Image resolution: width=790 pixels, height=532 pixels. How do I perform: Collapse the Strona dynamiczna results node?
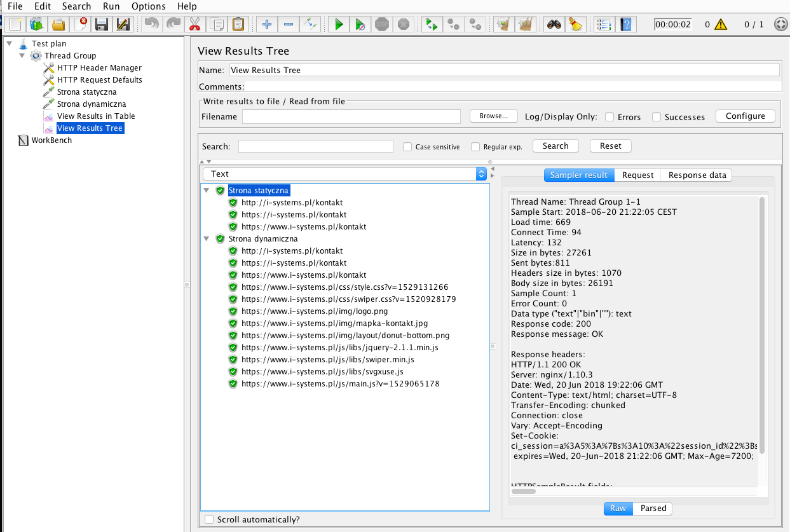[206, 239]
